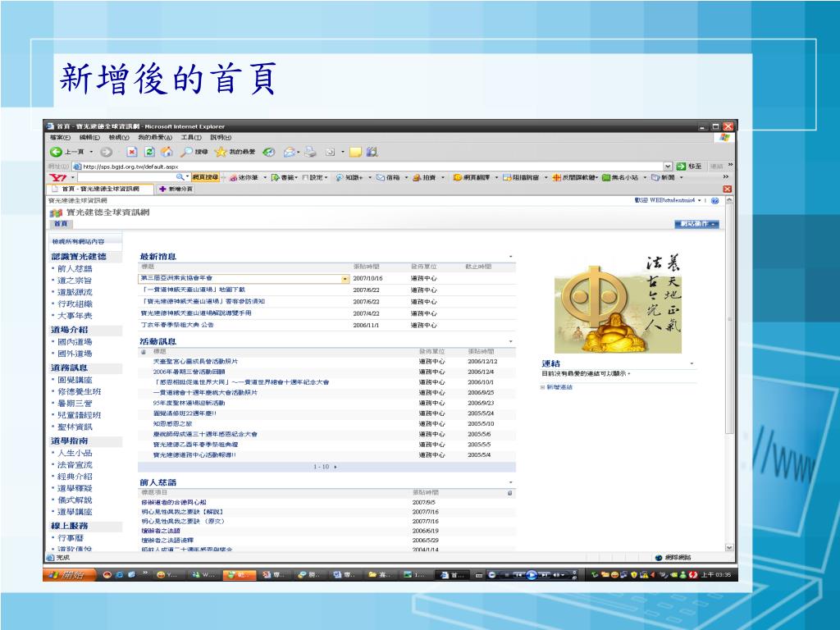
Task: Click the grey Forward arrow button
Action: point(106,152)
